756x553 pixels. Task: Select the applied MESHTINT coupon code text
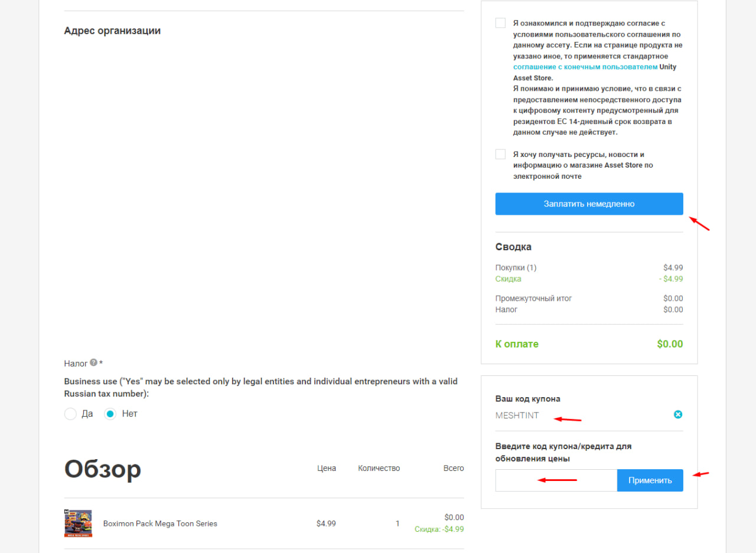tap(517, 415)
